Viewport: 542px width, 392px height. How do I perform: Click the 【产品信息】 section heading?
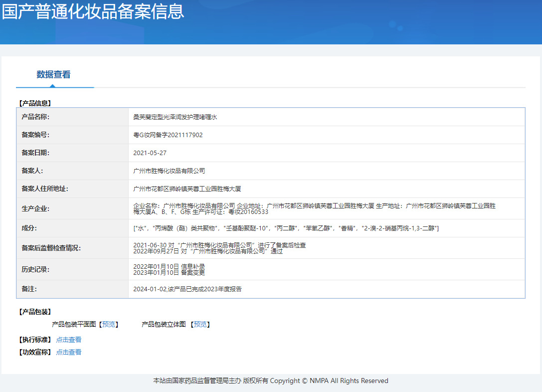pyautogui.click(x=35, y=103)
